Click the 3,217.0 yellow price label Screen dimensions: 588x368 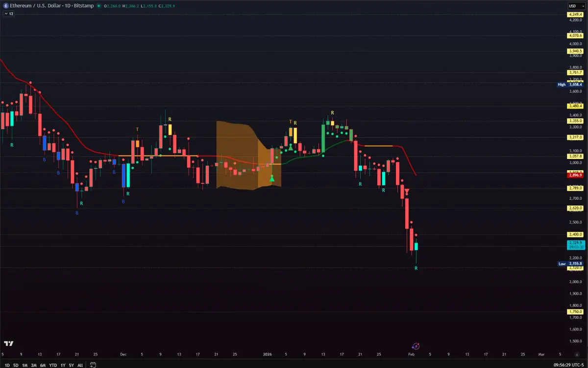575,137
